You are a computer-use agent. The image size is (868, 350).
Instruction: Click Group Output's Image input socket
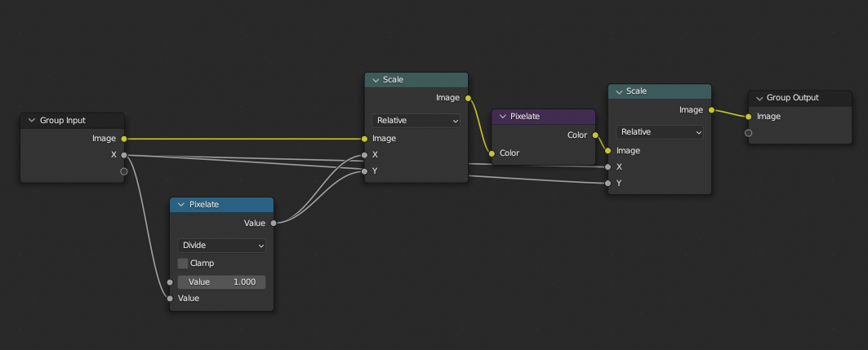[x=748, y=117]
